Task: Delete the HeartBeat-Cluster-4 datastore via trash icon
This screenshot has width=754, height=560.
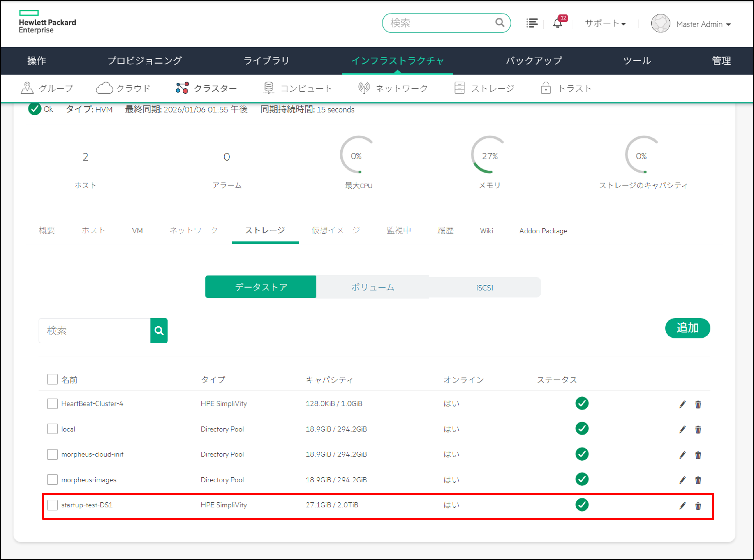Action: [x=698, y=404]
